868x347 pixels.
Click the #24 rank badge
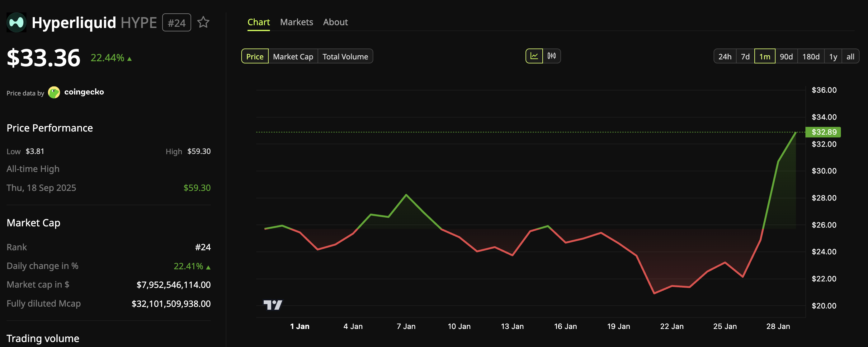point(177,23)
